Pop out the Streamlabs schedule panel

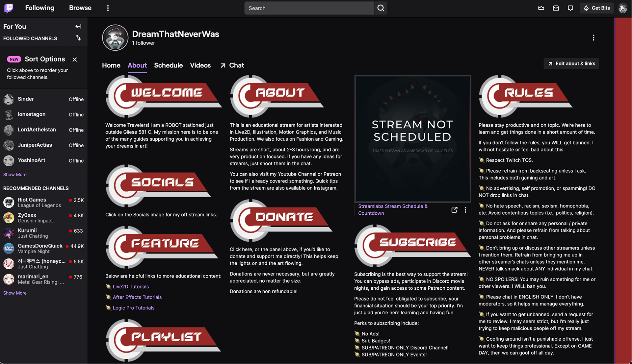tap(454, 210)
